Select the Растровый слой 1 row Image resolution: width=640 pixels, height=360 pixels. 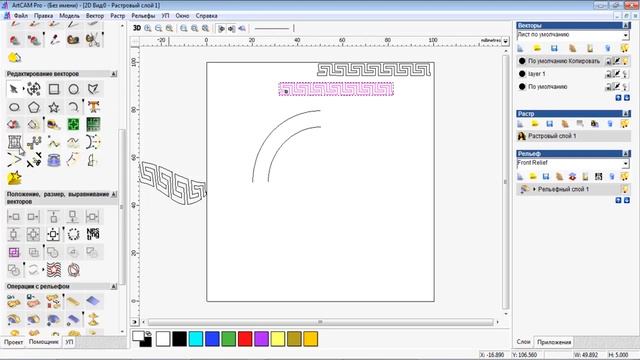click(x=573, y=136)
